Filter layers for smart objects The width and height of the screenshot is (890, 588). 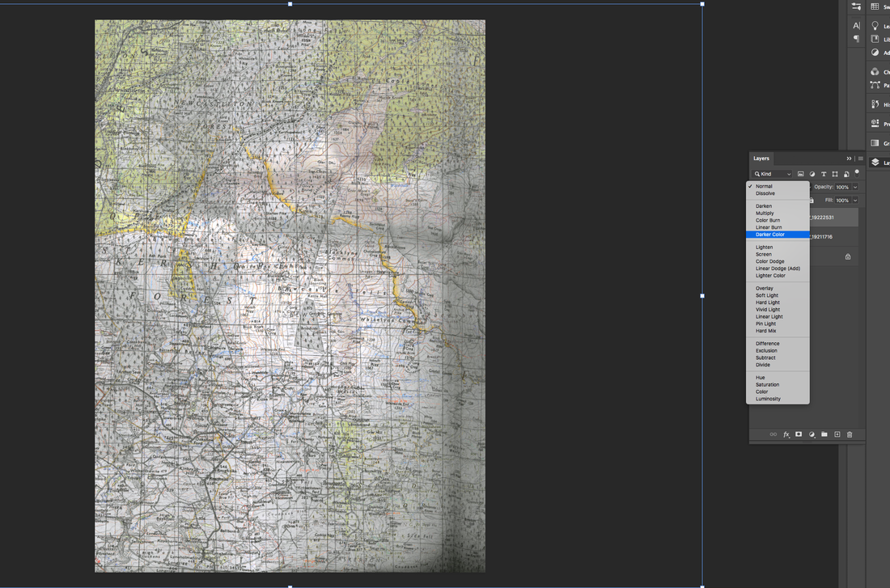[x=846, y=174]
